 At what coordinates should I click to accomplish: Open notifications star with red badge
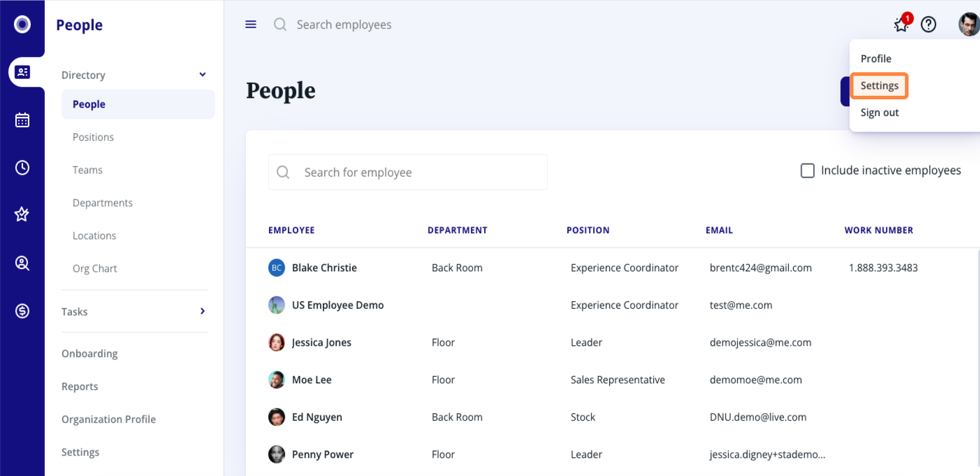tap(901, 24)
